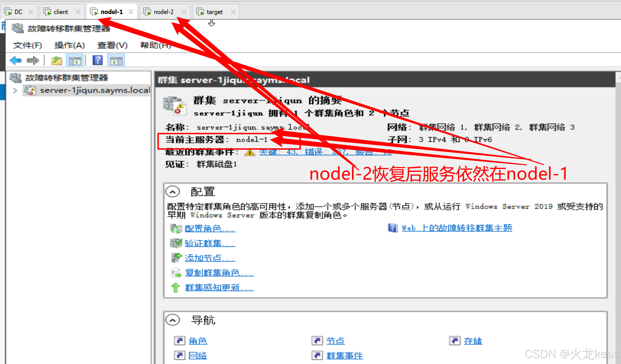
Task: Click the up-one-level folder toolbar icon
Action: (56, 60)
